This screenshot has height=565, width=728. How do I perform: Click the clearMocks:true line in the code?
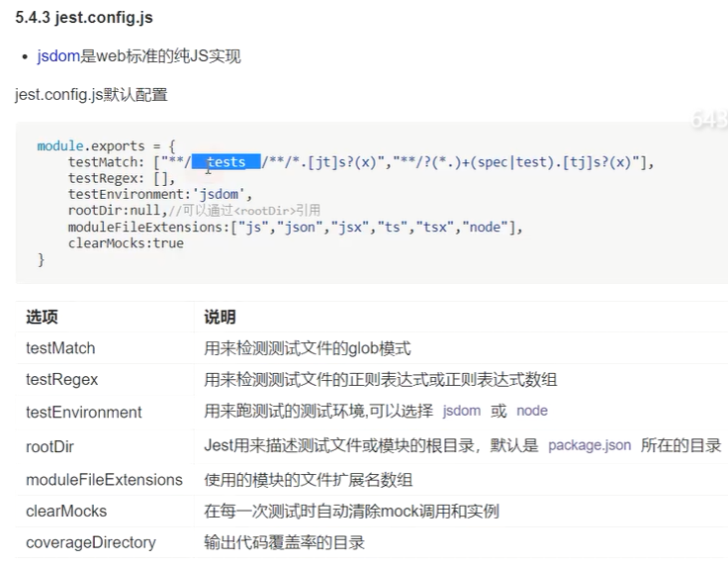pyautogui.click(x=126, y=242)
